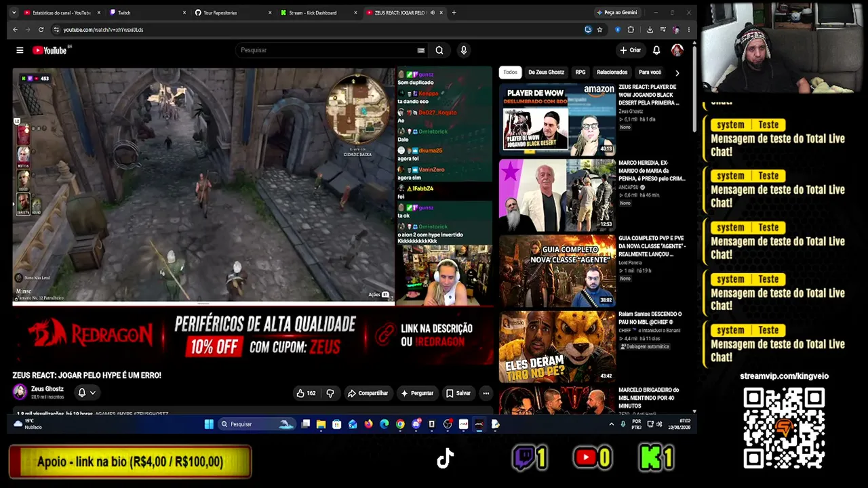Click the Perguntar button
Screen dimensions: 868x488
(417, 393)
